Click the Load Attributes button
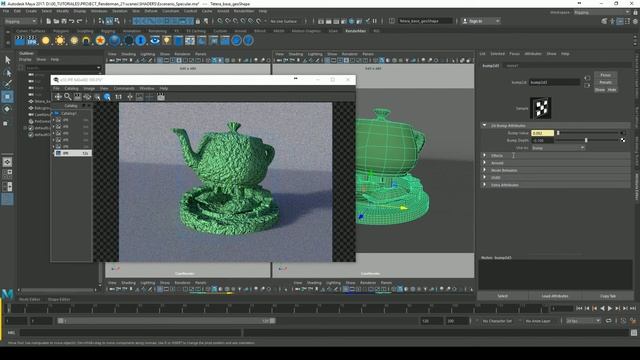The image size is (640, 360). (555, 296)
